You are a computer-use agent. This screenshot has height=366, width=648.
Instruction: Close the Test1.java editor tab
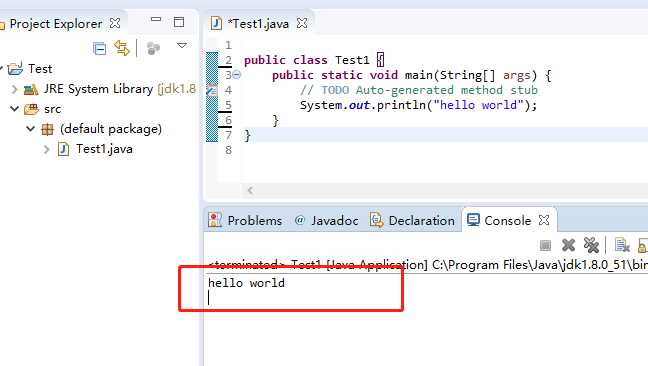(302, 23)
